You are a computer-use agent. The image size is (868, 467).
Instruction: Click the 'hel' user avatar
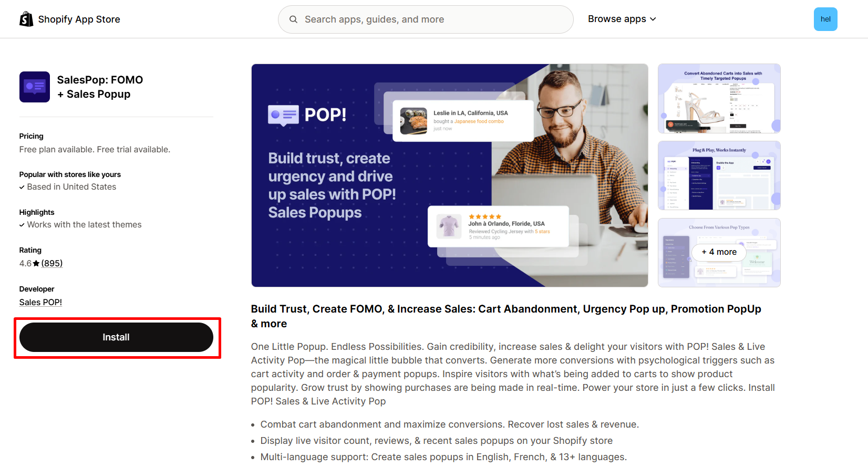(x=825, y=19)
